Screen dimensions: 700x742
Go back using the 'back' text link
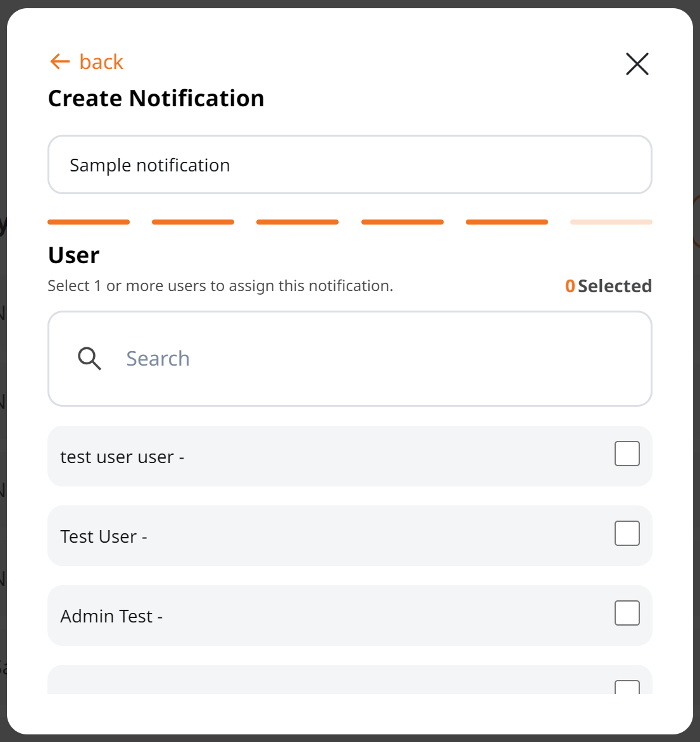pyautogui.click(x=101, y=62)
